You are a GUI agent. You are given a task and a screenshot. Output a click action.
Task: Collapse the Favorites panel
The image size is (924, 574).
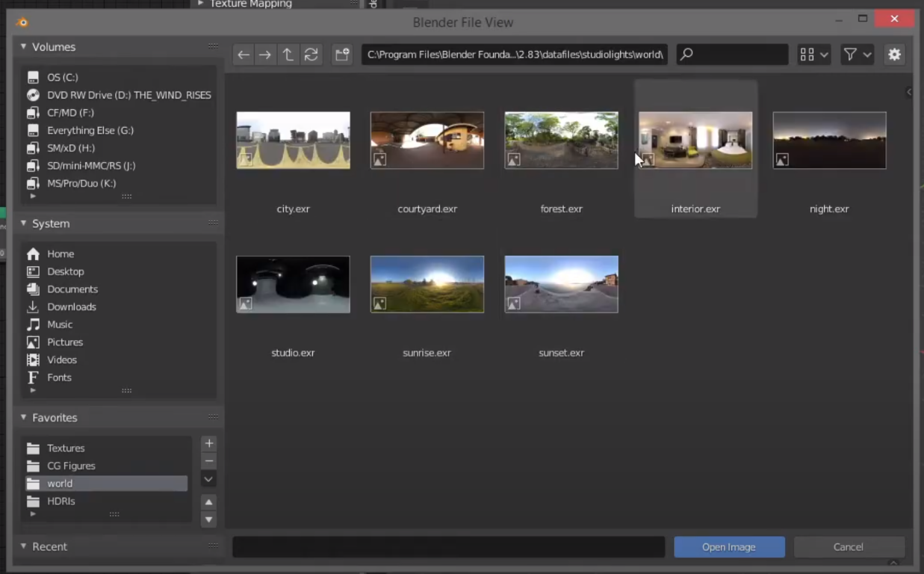coord(23,417)
